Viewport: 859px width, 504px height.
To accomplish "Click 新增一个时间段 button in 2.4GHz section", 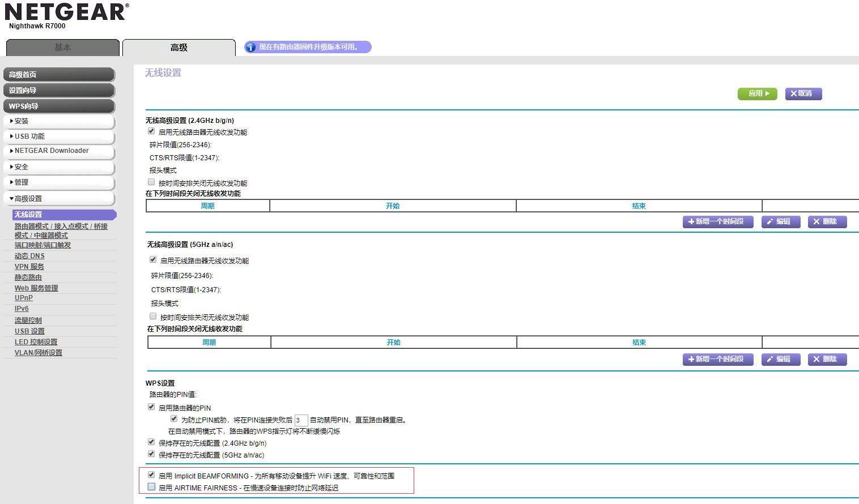I will pyautogui.click(x=717, y=221).
